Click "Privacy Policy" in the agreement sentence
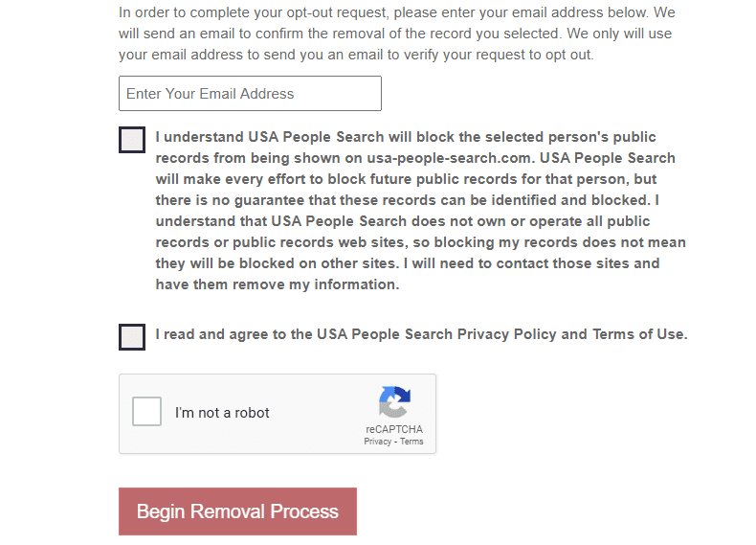 pos(507,334)
